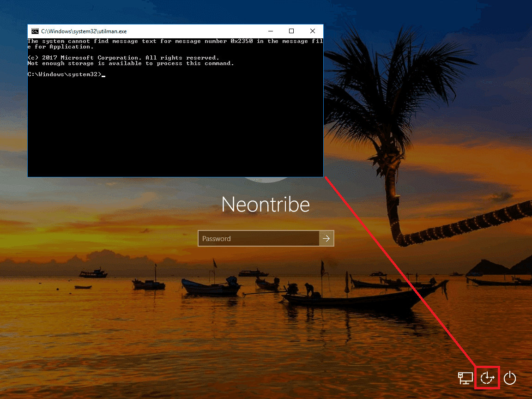Viewport: 532px width, 399px height.
Task: Click the Microsoft Corporation copyright line
Action: pos(123,58)
